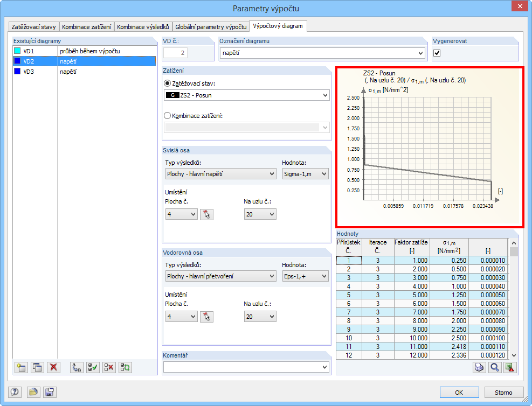Click the renumber diagrams icon

(77, 367)
